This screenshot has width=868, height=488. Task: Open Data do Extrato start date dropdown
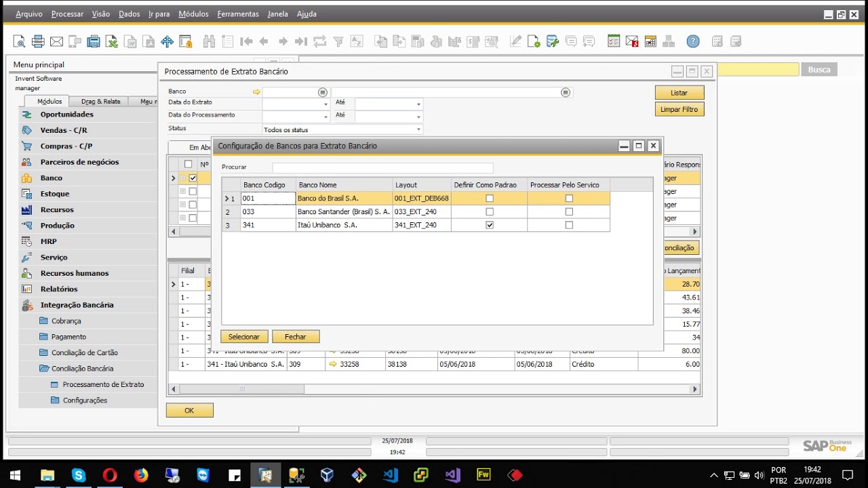(325, 104)
